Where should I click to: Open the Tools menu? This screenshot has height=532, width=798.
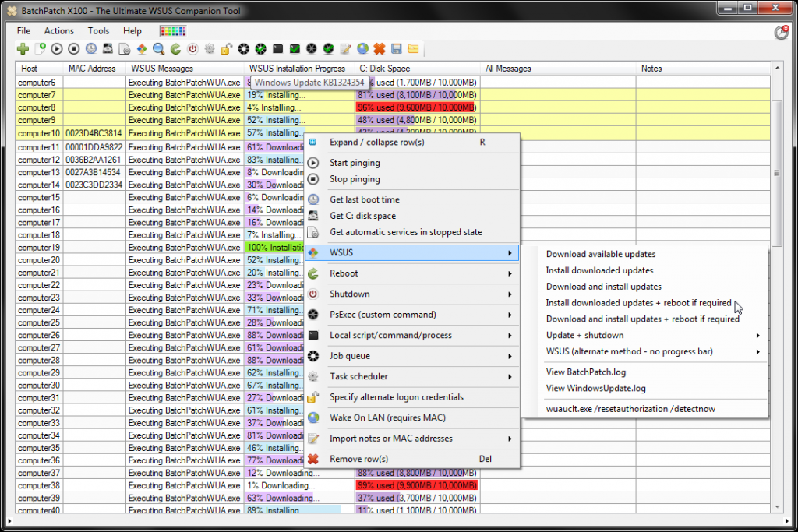(98, 31)
